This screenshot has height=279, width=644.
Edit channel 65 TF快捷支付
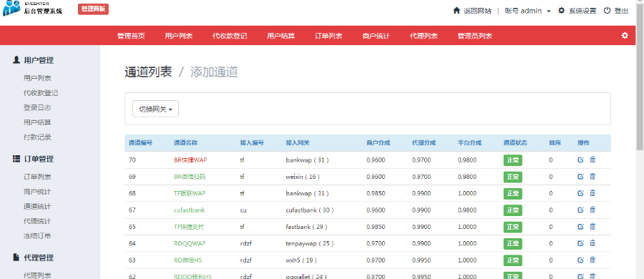pos(580,226)
